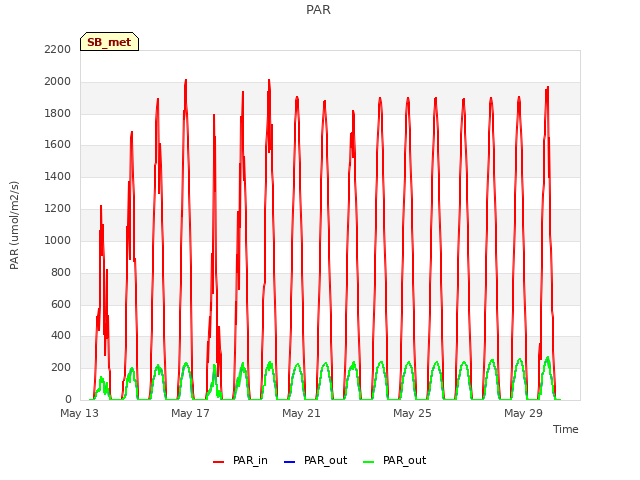Click the 800 y-axis tick label

pyautogui.click(x=61, y=272)
